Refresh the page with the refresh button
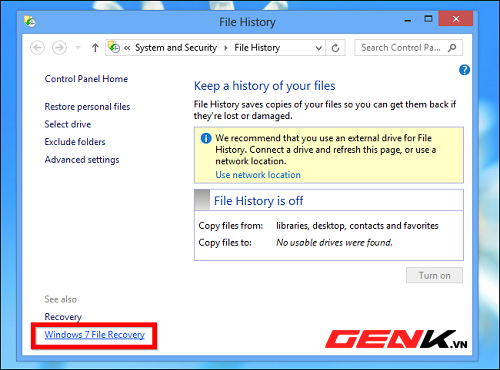Image resolution: width=500 pixels, height=370 pixels. 335,48
